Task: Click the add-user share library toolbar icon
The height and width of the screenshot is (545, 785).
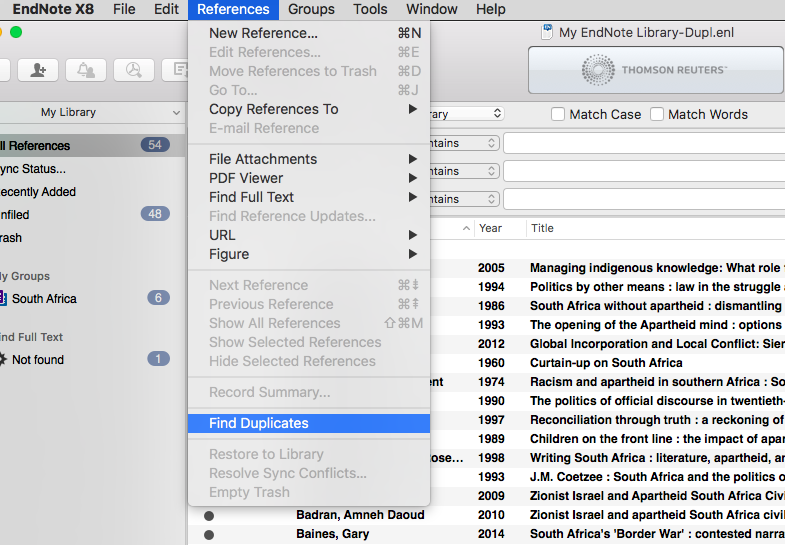Action: click(38, 70)
